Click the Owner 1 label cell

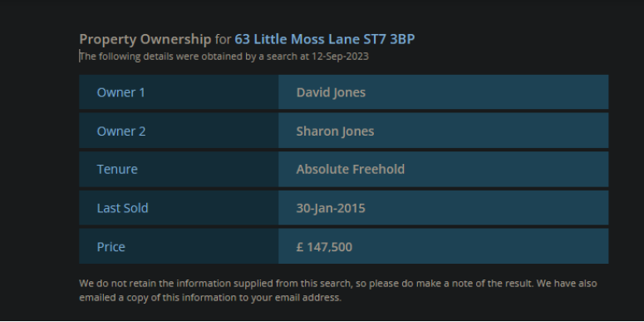179,92
